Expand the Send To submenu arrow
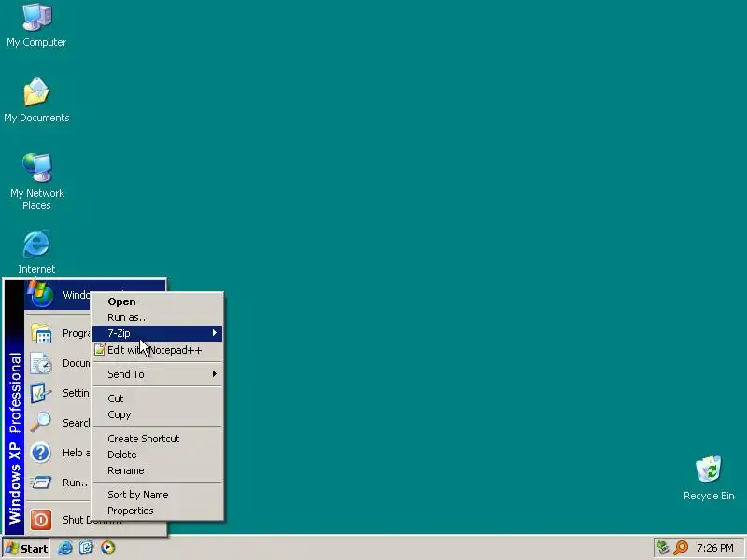 [x=215, y=374]
